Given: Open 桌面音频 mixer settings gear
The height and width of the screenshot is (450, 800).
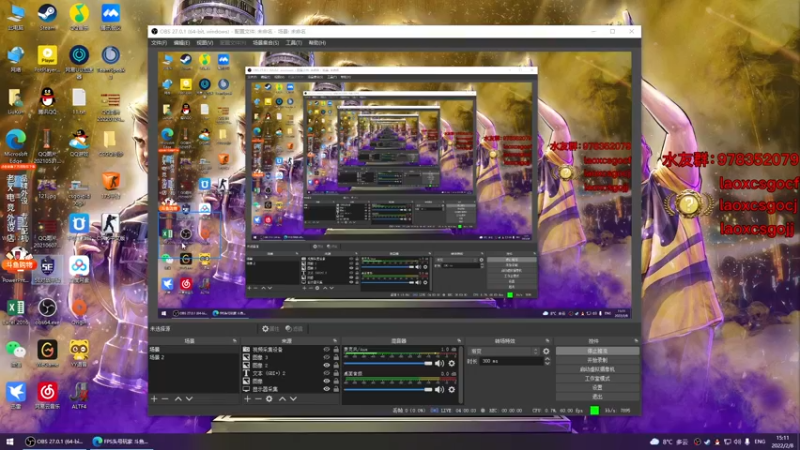Looking at the screenshot, I should coord(452,390).
